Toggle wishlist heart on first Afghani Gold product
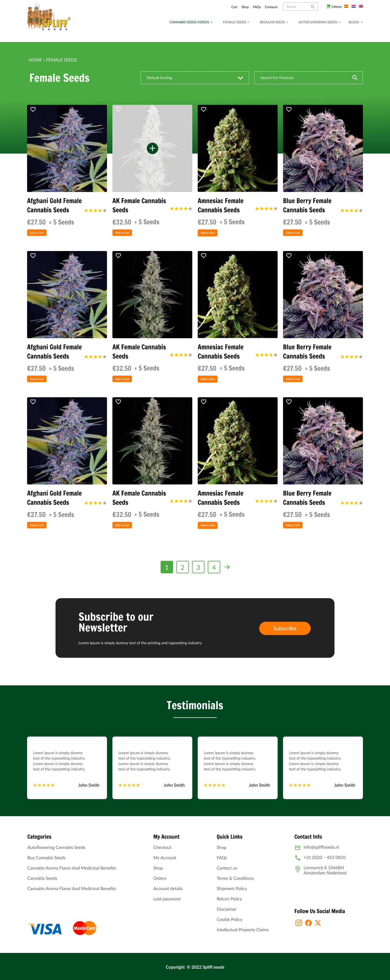Screen dimensions: 390x980 pos(33,109)
